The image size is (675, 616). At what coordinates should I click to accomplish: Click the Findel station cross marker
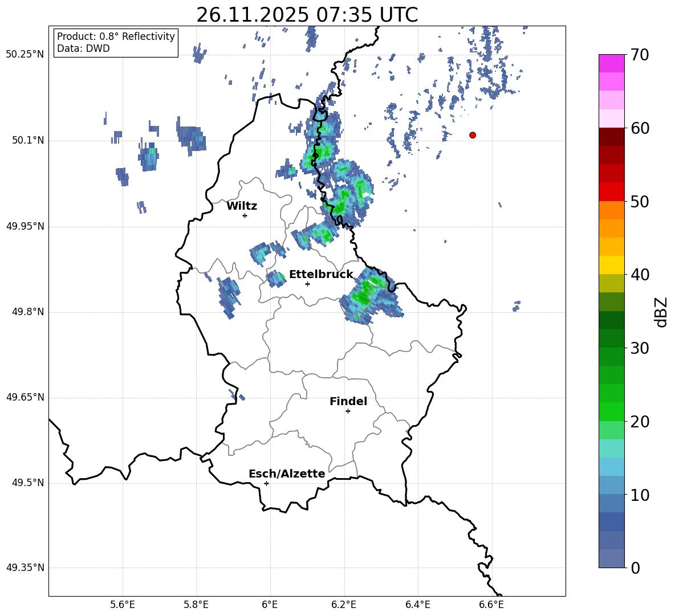click(348, 411)
